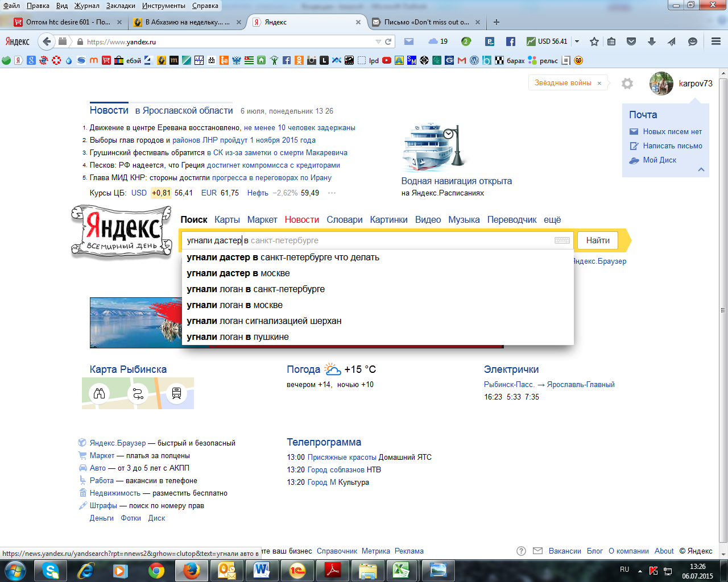Switch to the Оптом htc desire 601 tab
Viewport: 728px width, 582px height.
[67, 22]
